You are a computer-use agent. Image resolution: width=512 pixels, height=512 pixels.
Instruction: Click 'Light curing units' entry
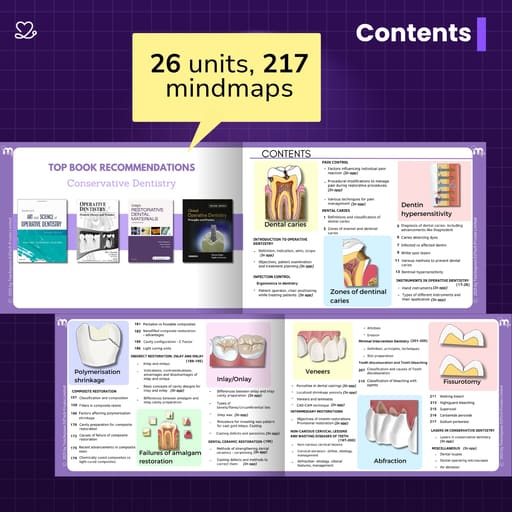click(x=157, y=348)
